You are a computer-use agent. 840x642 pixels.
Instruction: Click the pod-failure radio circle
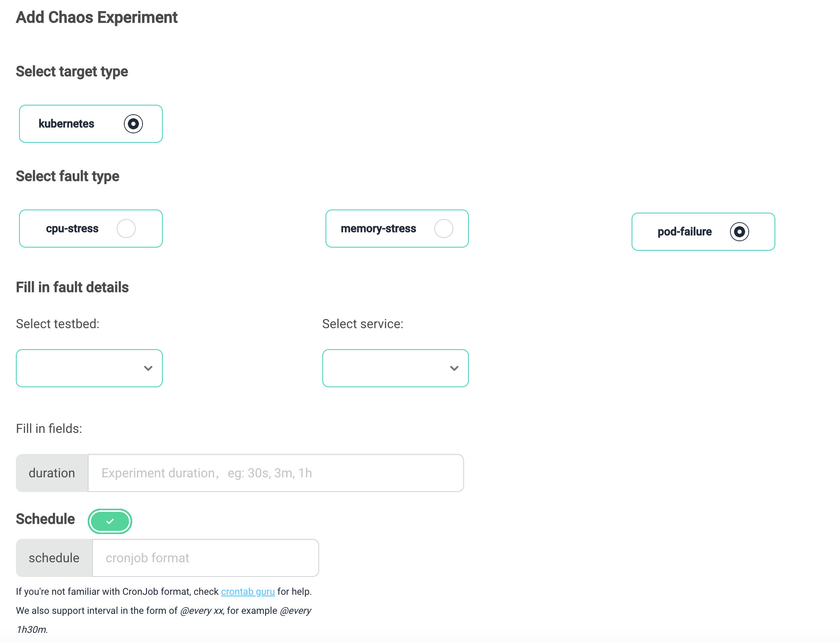[x=739, y=232]
